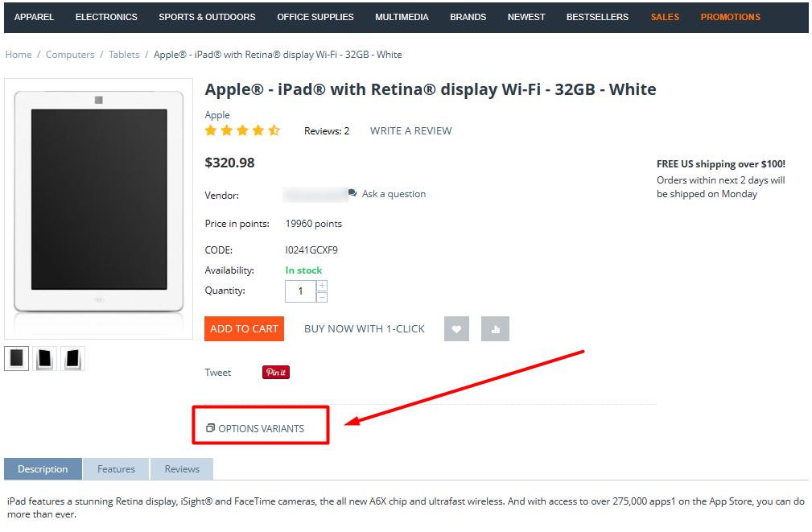Open the Promotions menu item

point(730,17)
